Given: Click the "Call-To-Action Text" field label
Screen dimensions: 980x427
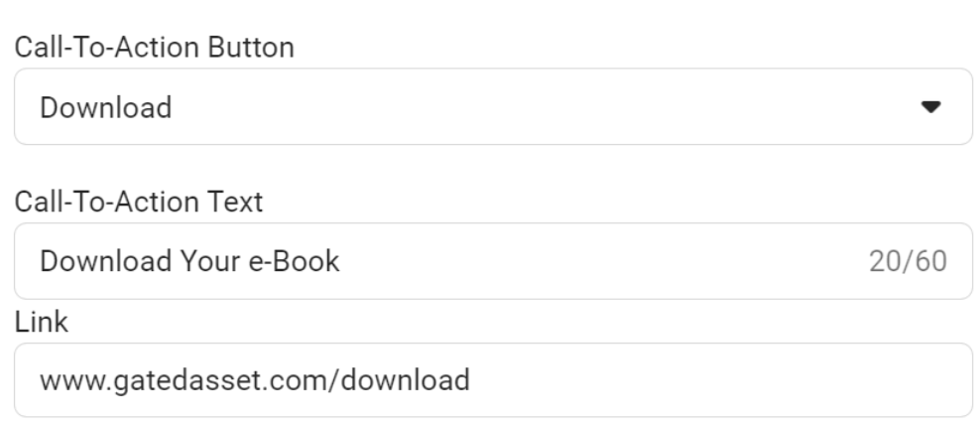Looking at the screenshot, I should coord(138,203).
